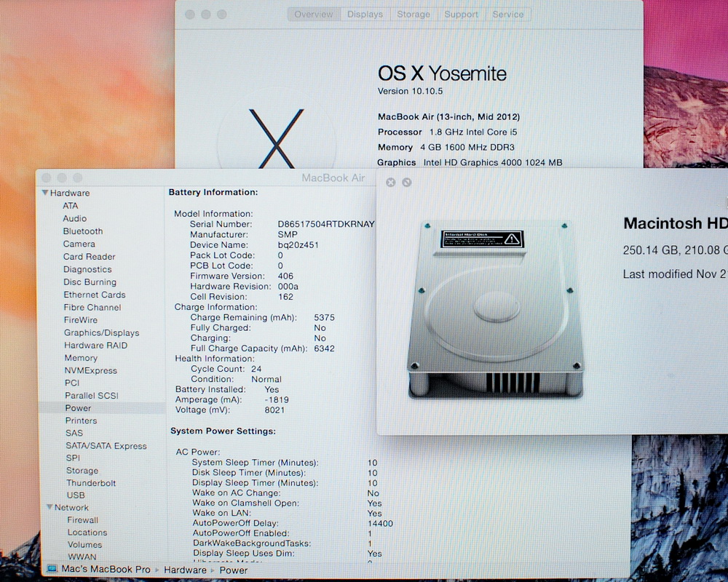Select USB in the sidebar
The height and width of the screenshot is (582, 728).
click(x=76, y=495)
